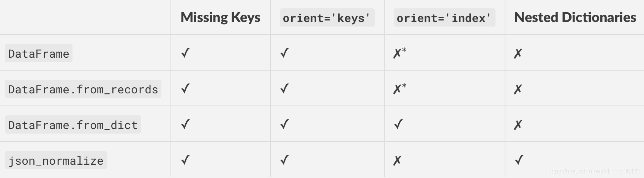Click checkmark for from_records orient='keys'
Screen dimensions: 644x178
pos(284,89)
